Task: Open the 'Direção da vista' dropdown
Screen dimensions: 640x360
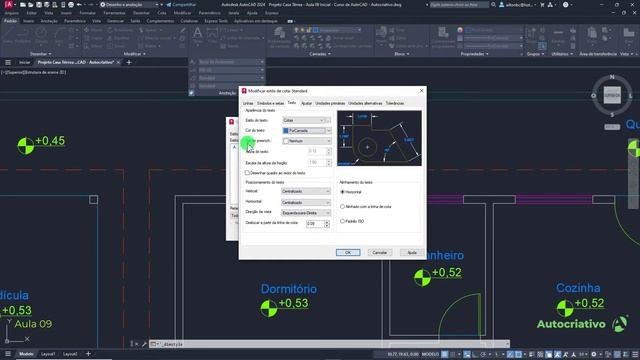Action: [306, 213]
